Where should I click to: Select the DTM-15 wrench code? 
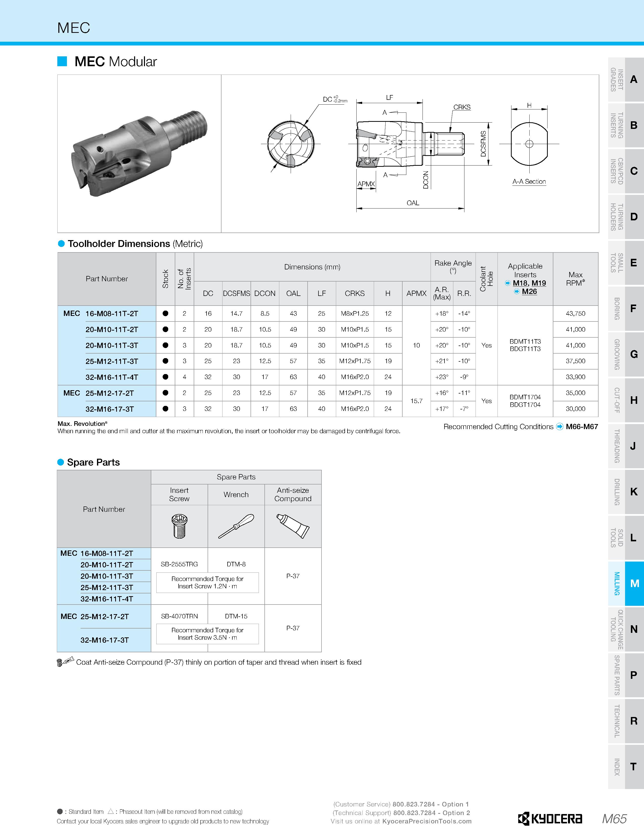[x=236, y=616]
